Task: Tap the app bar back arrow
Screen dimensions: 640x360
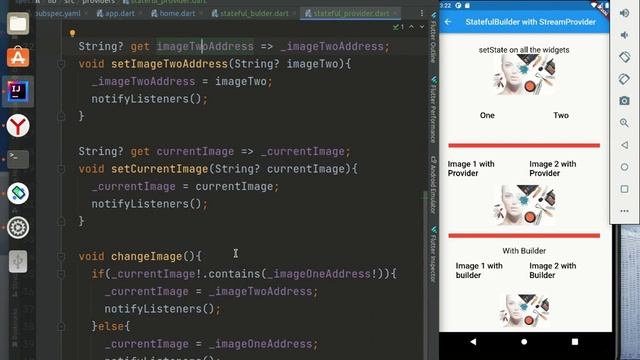Action: (448, 22)
